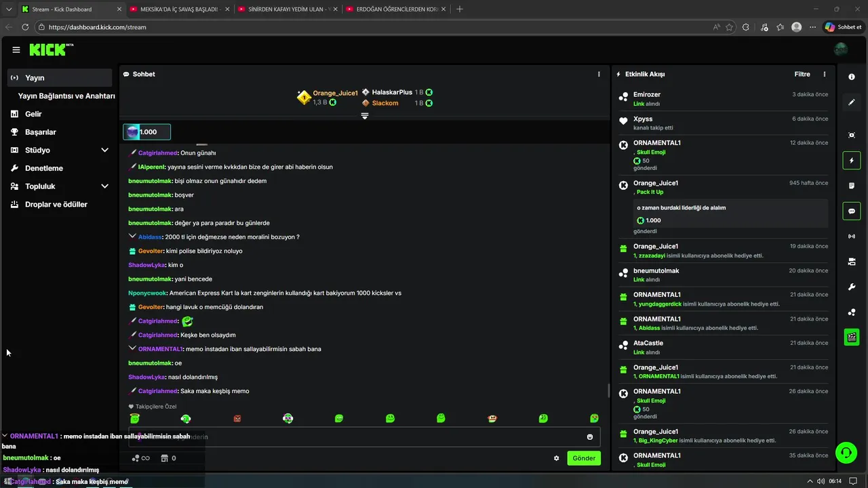Open the Filtre dropdown in activity feed
This screenshot has width=868, height=488.
pyautogui.click(x=802, y=74)
